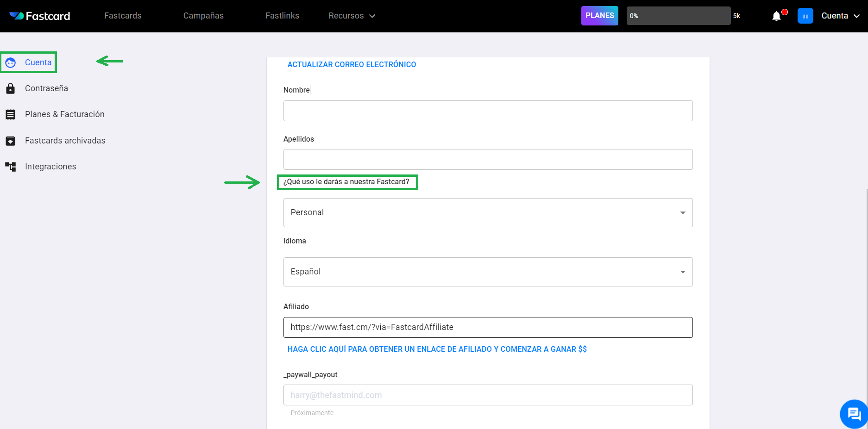
Task: Click the 0% usage progress bar
Action: tap(679, 16)
